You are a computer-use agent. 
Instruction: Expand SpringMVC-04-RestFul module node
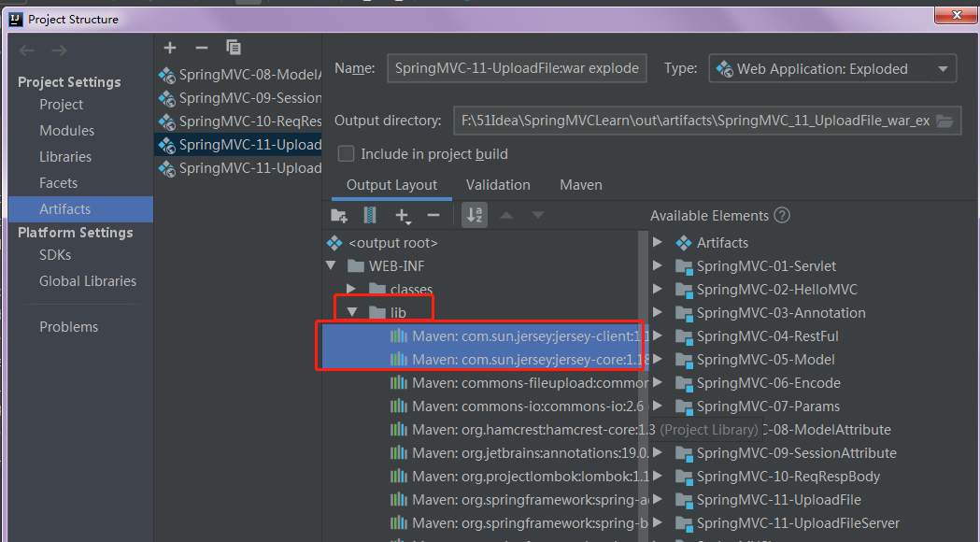click(658, 335)
